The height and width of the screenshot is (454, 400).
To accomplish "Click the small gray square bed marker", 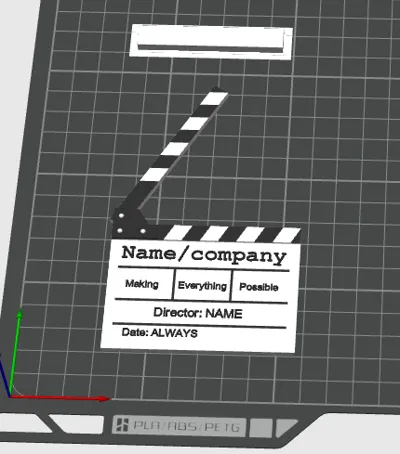I will (x=261, y=427).
